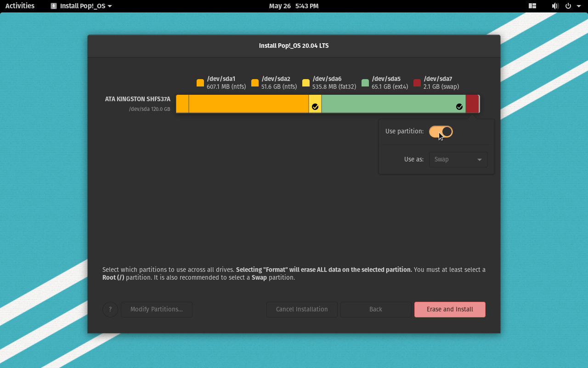Image resolution: width=588 pixels, height=368 pixels.
Task: Click the yellow legend swatch for /dev/sda6
Action: tap(306, 83)
